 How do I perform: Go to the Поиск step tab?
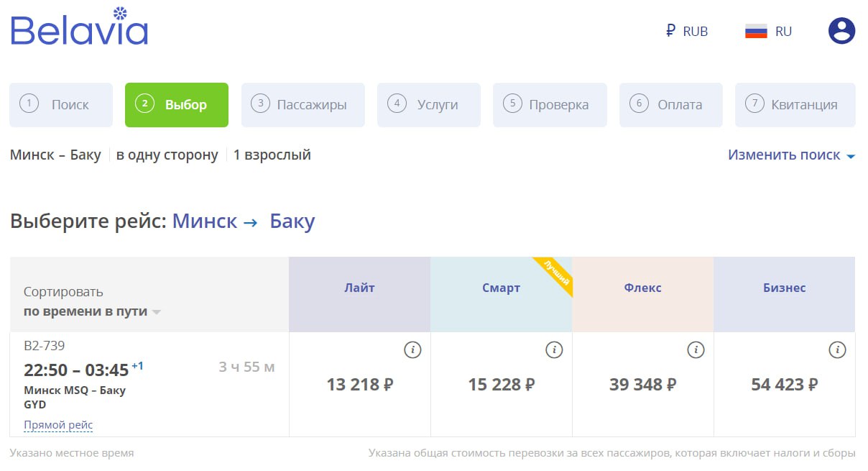tap(61, 105)
